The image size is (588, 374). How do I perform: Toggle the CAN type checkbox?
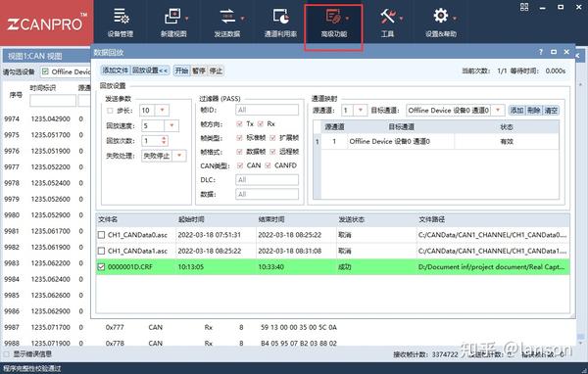[240, 165]
